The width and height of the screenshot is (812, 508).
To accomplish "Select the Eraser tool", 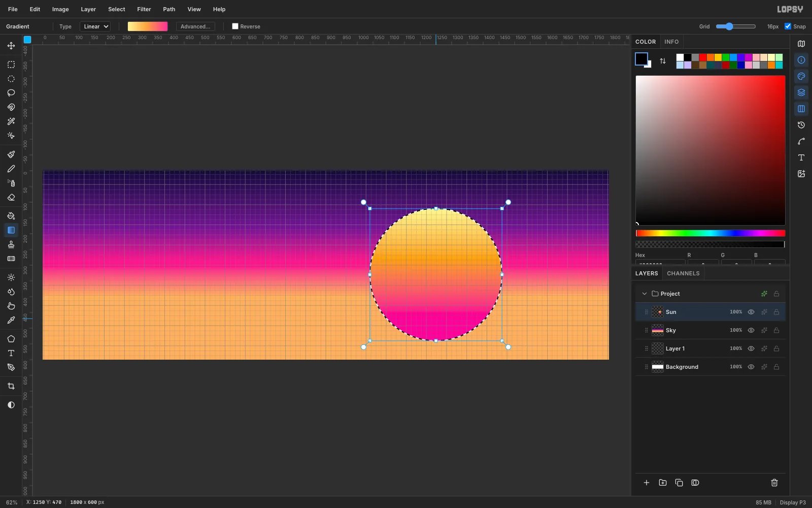I will pos(11,197).
